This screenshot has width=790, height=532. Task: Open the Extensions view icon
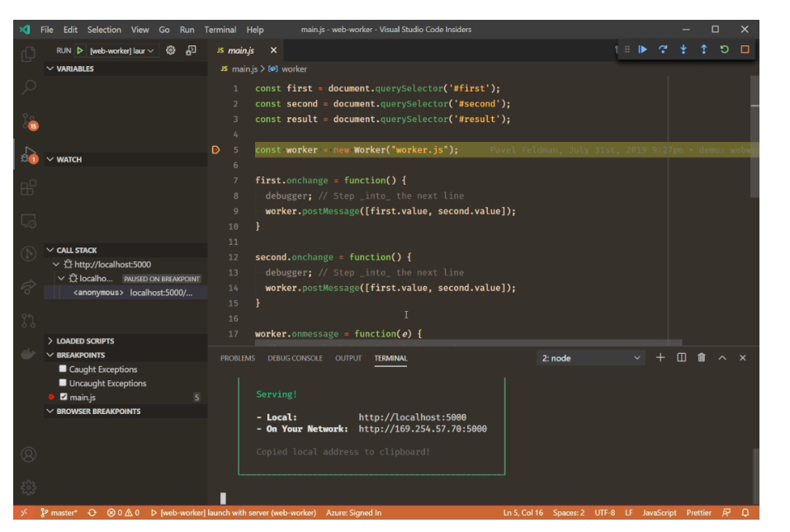pyautogui.click(x=29, y=188)
